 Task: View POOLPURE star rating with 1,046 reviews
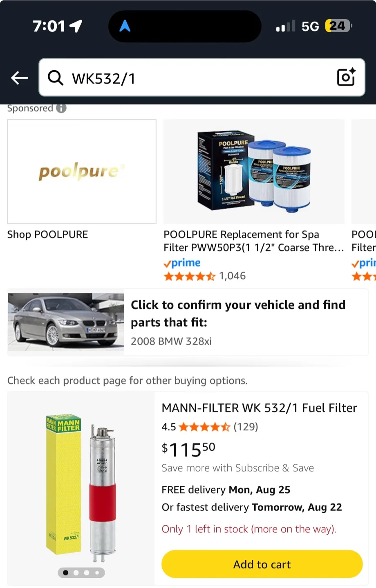[x=204, y=276]
